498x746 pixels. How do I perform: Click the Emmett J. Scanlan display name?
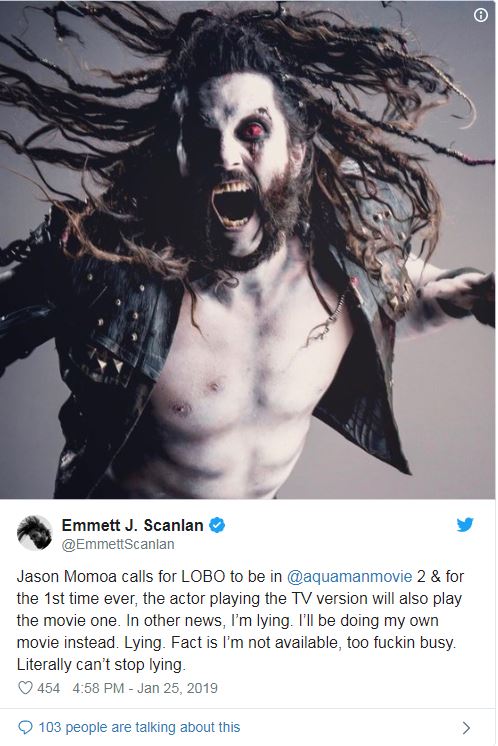[x=132, y=525]
